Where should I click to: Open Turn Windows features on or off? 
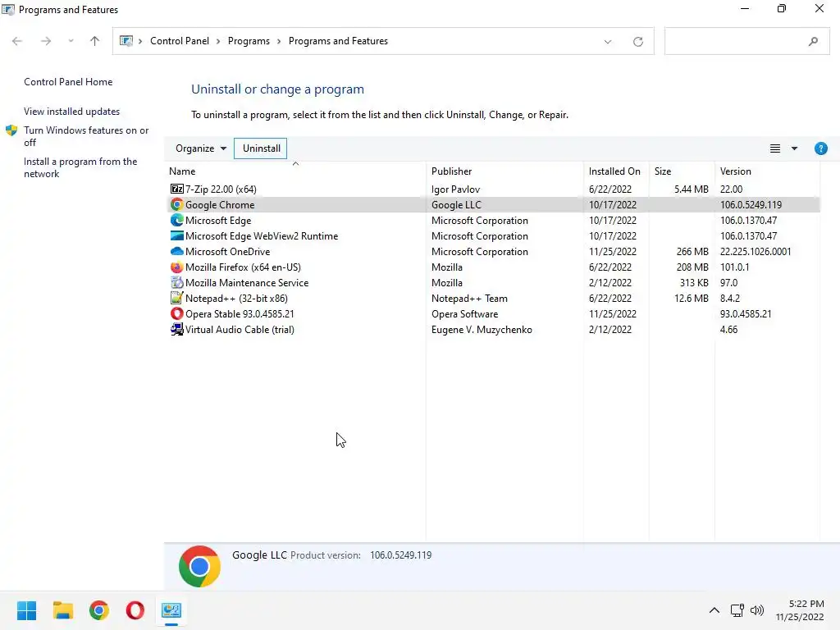[x=86, y=136]
